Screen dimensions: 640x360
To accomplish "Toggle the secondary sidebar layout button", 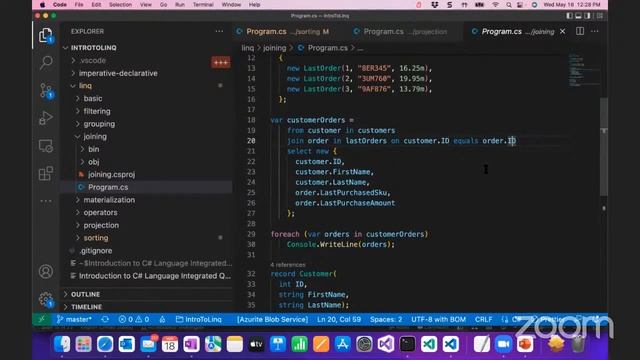I will click(587, 16).
